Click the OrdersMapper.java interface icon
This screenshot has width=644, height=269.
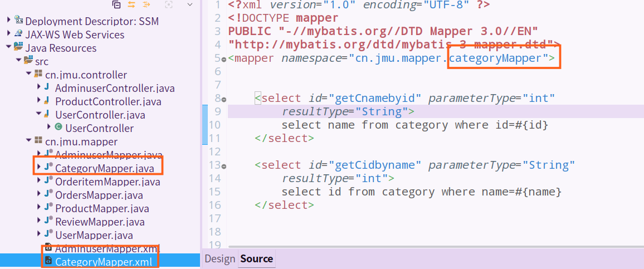(x=48, y=194)
